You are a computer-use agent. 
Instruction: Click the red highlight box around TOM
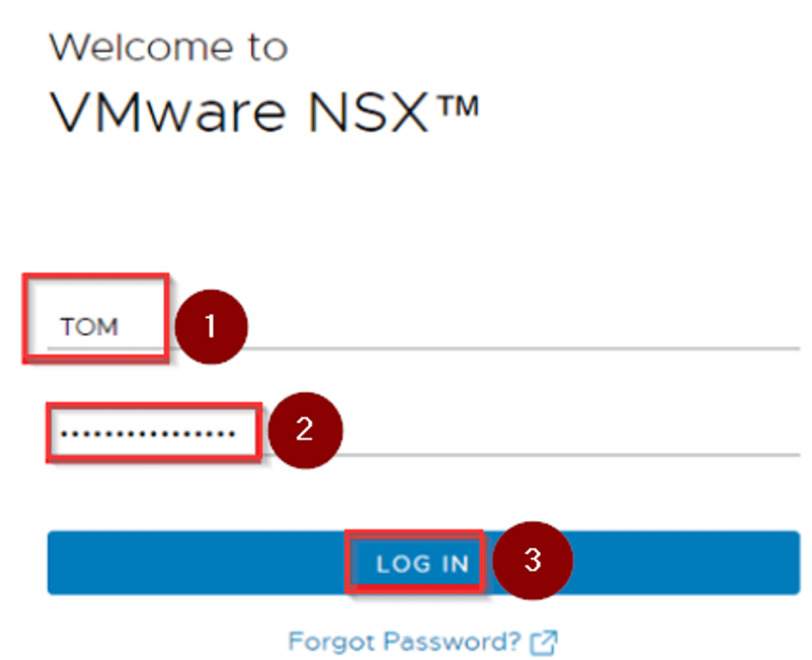pos(95,278)
